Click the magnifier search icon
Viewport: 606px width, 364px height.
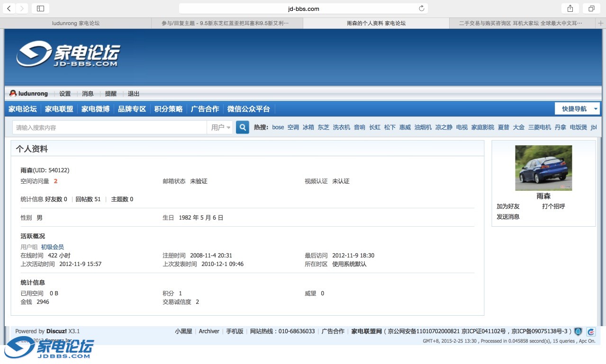[242, 127]
